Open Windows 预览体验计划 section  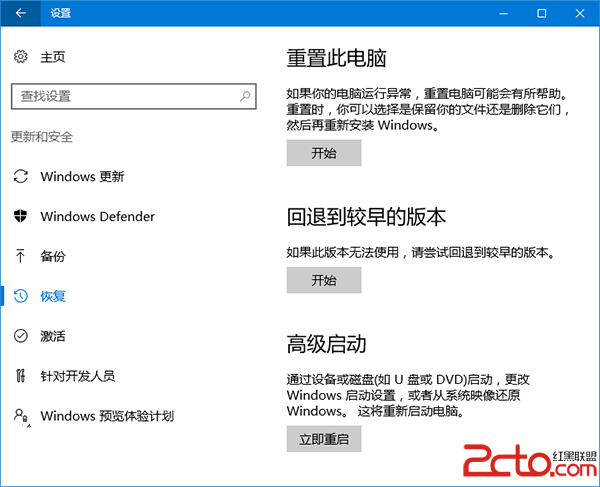point(107,416)
